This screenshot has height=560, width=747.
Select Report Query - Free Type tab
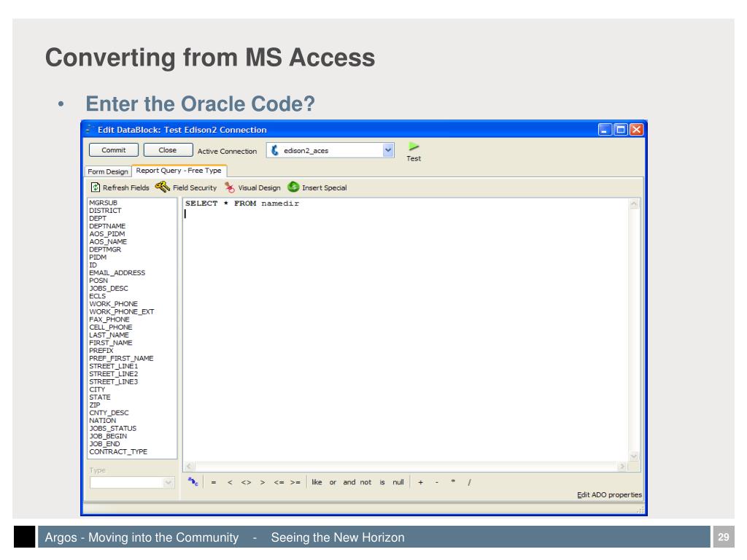(x=179, y=171)
